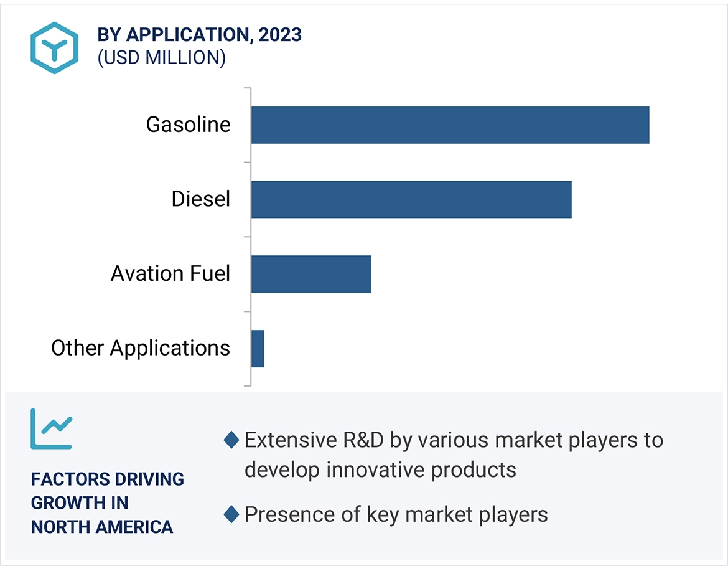This screenshot has height=566, width=728.
Task: Click the Presence of key market players text
Action: tap(396, 514)
